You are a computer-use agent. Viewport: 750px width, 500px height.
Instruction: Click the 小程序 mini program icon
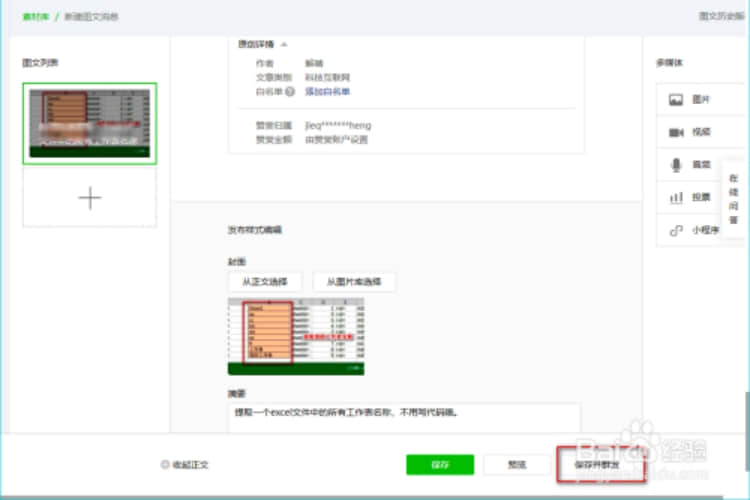coord(675,230)
